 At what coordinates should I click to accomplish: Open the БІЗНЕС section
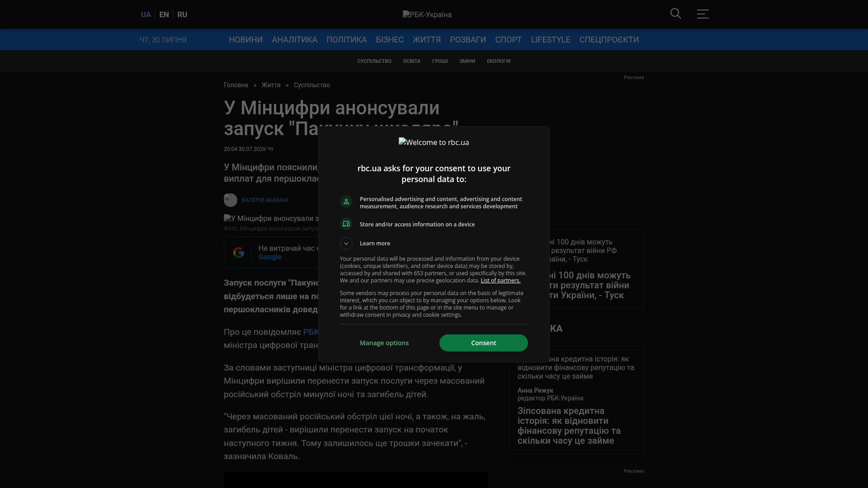390,40
